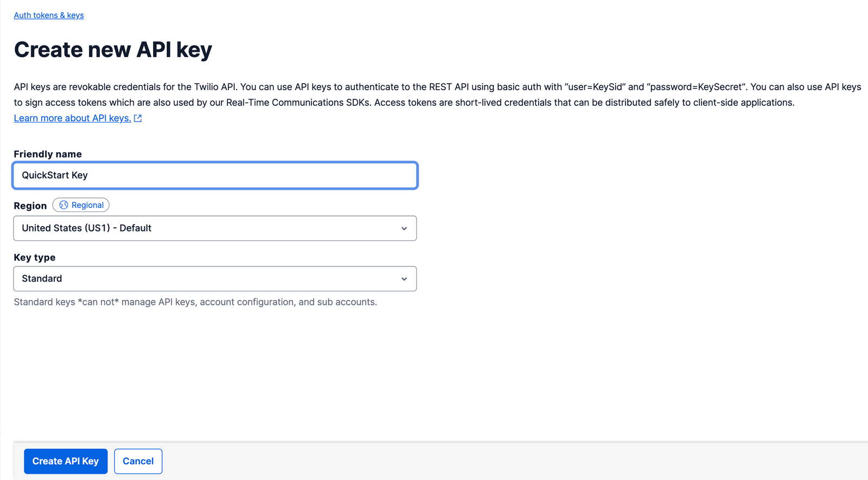Viewport: 868px width, 480px height.
Task: Click the standard keys description text below Key type
Action: [x=195, y=302]
